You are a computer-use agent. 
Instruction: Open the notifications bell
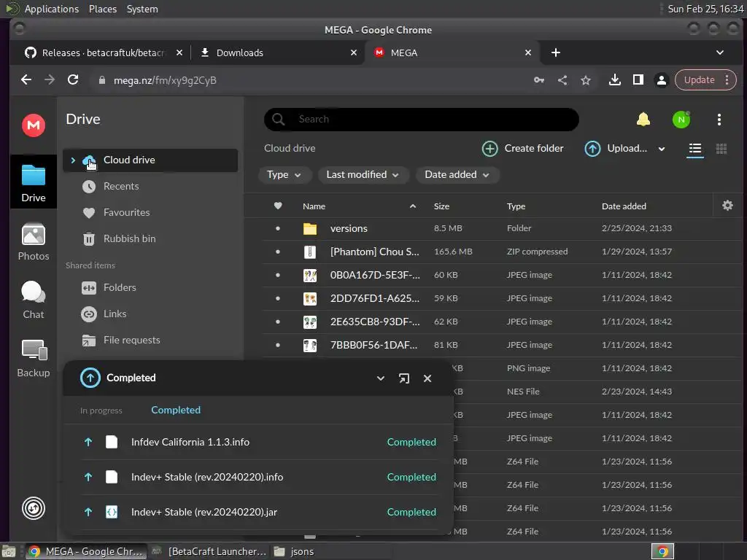coord(643,119)
